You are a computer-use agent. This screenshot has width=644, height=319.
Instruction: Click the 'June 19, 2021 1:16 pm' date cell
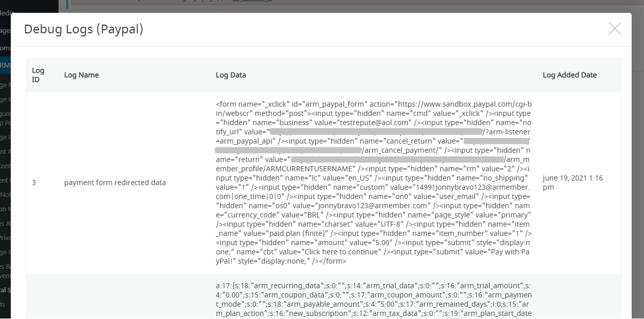pyautogui.click(x=573, y=183)
